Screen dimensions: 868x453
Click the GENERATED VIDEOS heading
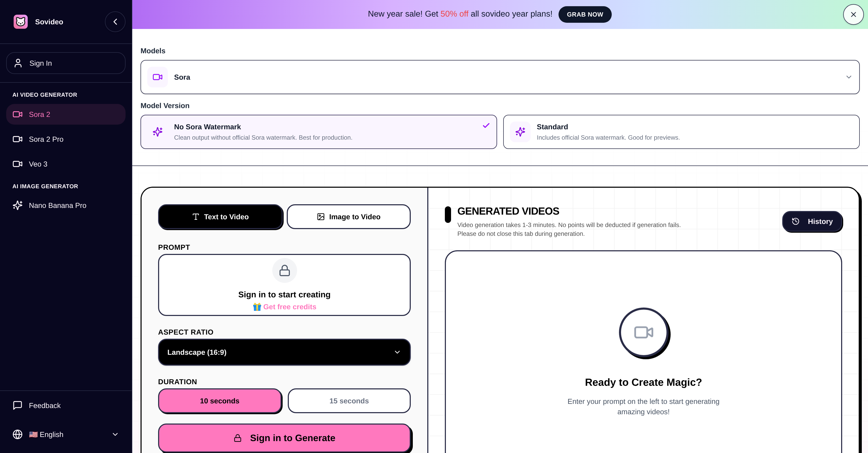tap(508, 211)
